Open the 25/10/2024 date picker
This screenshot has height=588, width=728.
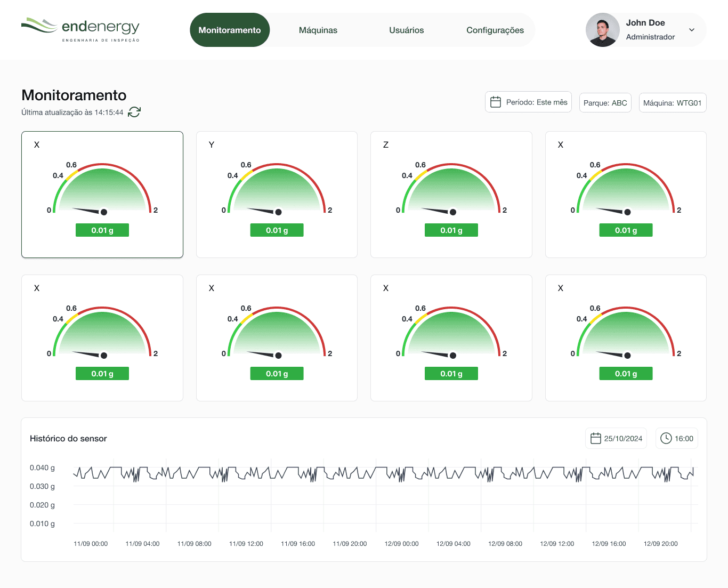coord(616,438)
